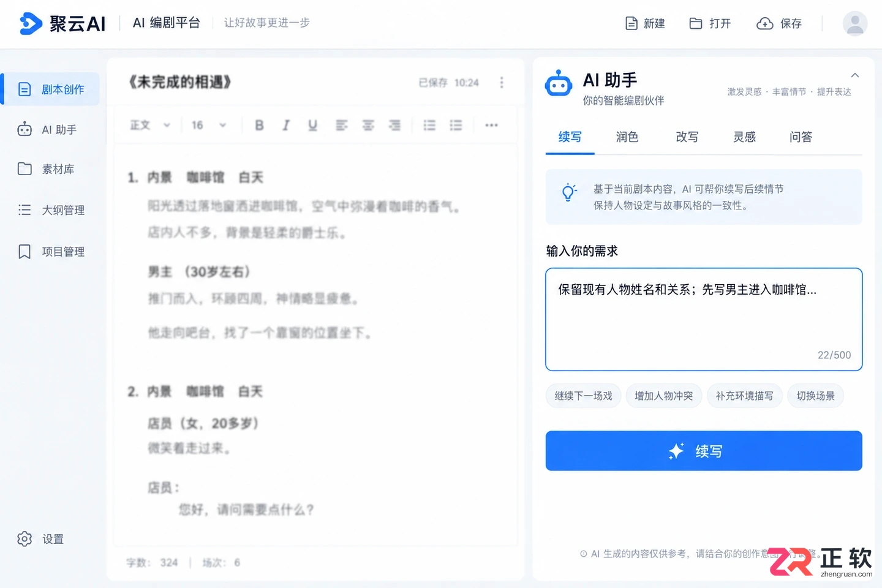Open the user avatar profile
The width and height of the screenshot is (882, 588).
[x=854, y=23]
